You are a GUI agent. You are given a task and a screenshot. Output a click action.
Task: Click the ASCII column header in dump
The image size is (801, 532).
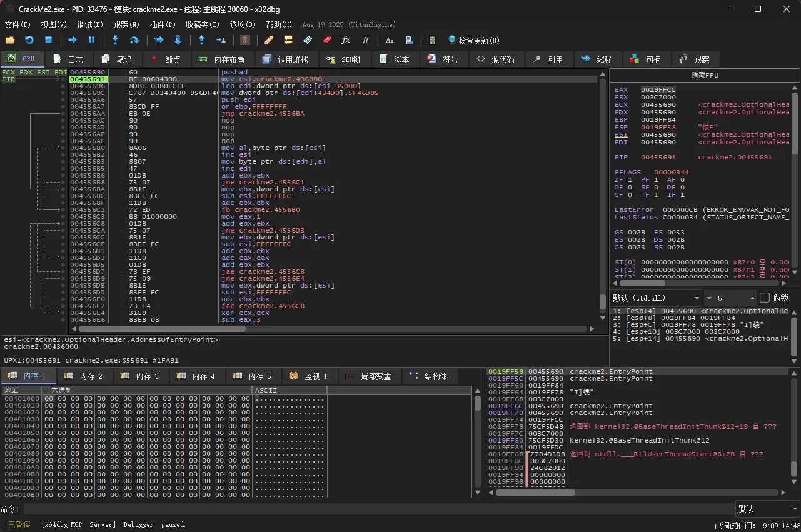point(290,390)
